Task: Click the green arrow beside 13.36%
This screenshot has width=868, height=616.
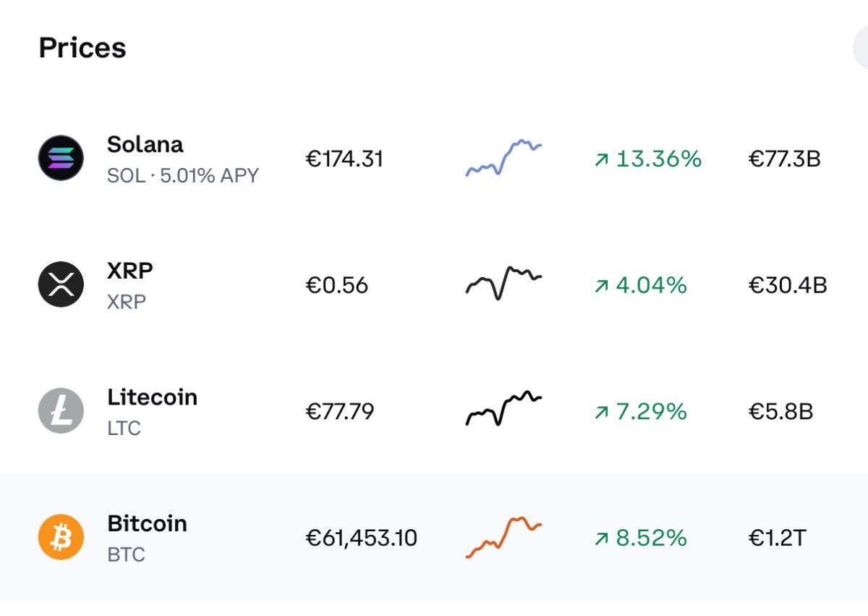Action: [601, 159]
